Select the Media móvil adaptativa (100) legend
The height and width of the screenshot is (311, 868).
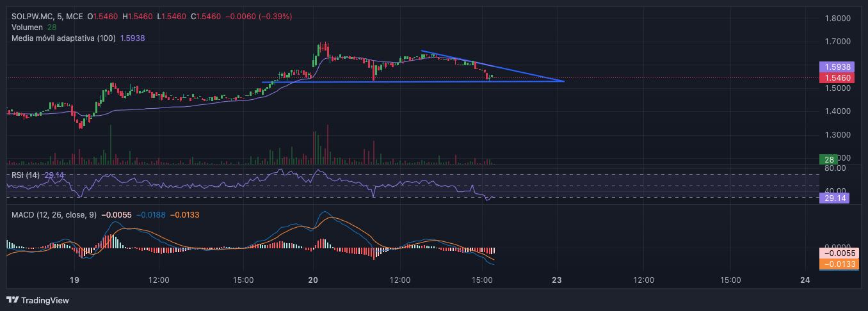[63, 38]
